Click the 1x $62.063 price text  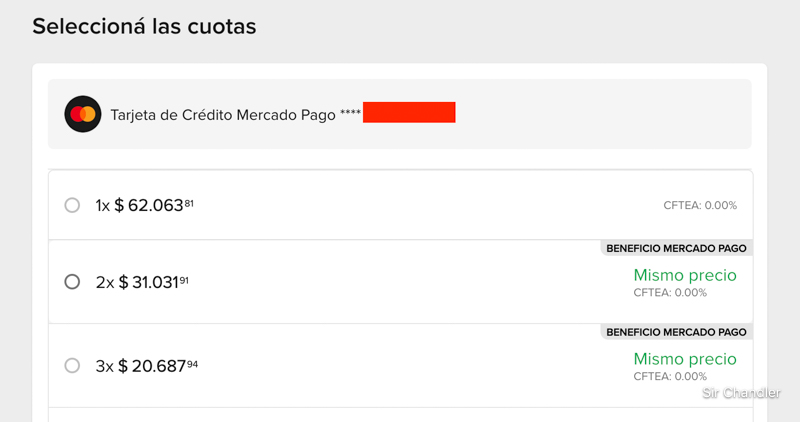click(x=144, y=205)
